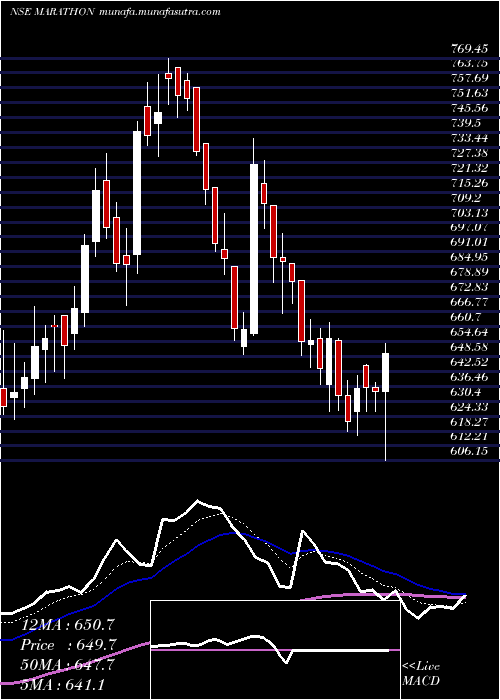Image resolution: width=500 pixels, height=700 pixels.
Task: Click the 703.13 price axis label
Action: 469,212
